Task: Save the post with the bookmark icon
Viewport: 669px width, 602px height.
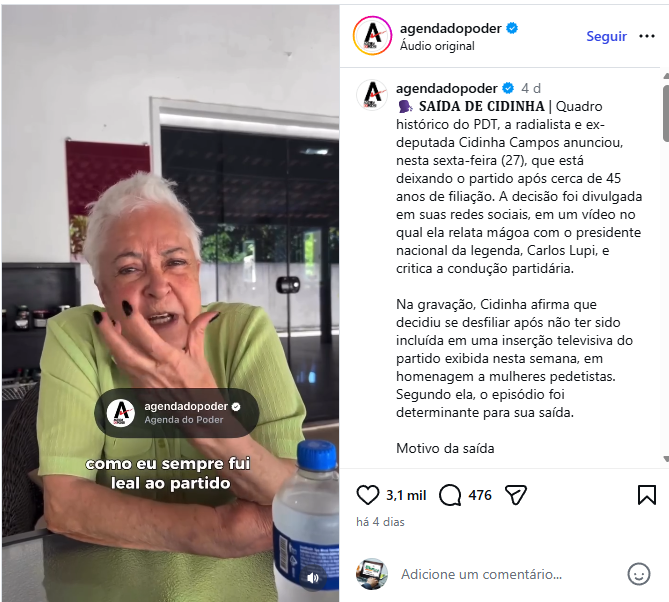Action: [x=647, y=495]
